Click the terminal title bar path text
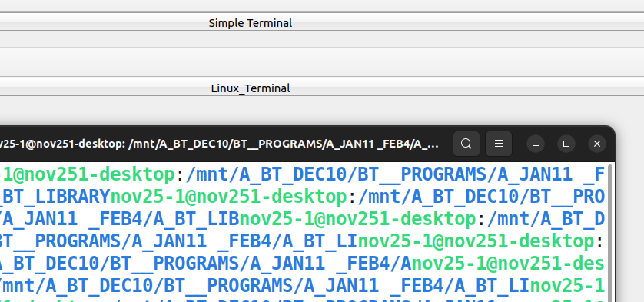 (219, 144)
